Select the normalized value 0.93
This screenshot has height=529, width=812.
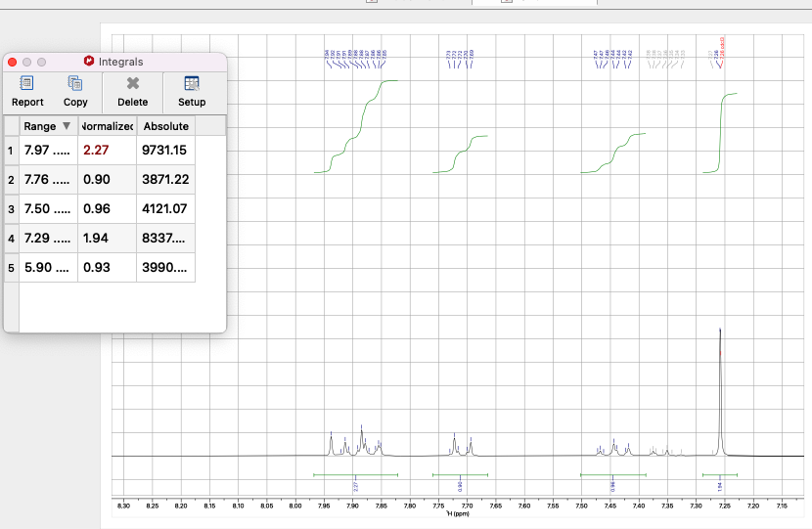pyautogui.click(x=108, y=268)
